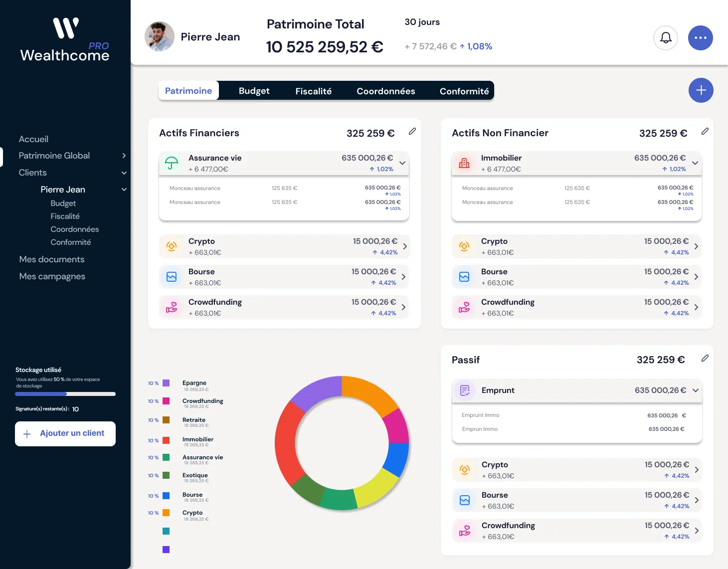728x569 pixels.
Task: Click the 1,08% thirty-day change value
Action: [480, 46]
